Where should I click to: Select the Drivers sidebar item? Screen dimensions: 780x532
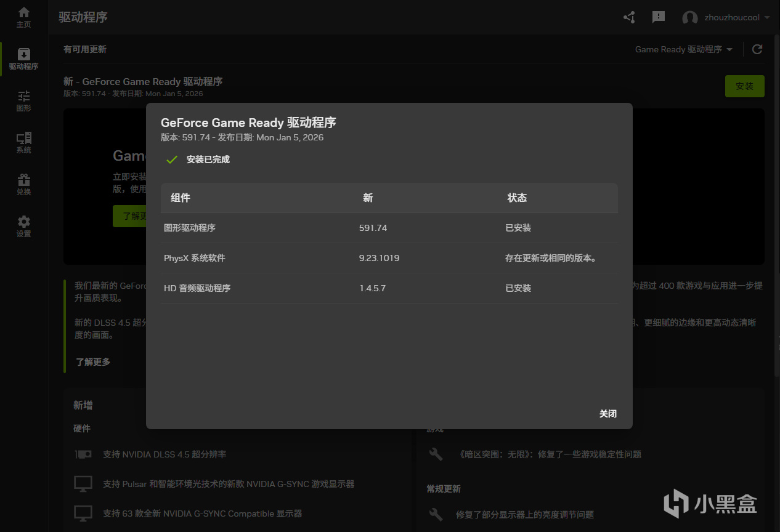[24, 59]
